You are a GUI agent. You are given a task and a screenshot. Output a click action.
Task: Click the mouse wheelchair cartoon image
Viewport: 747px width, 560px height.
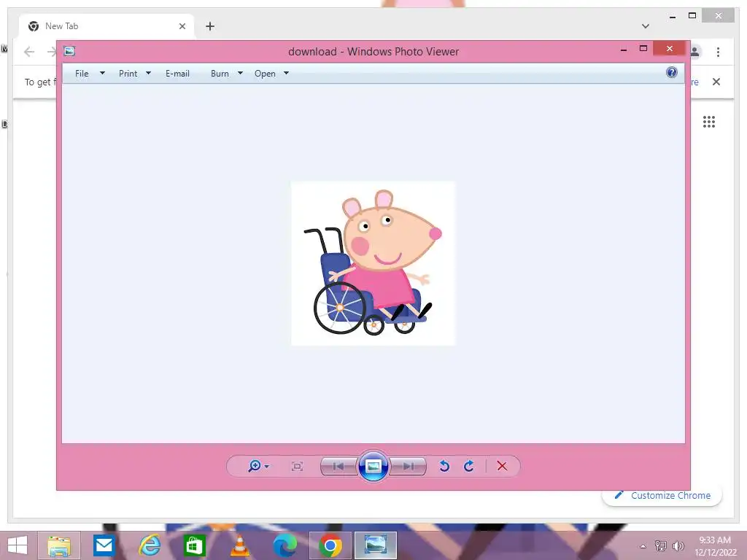click(x=373, y=262)
